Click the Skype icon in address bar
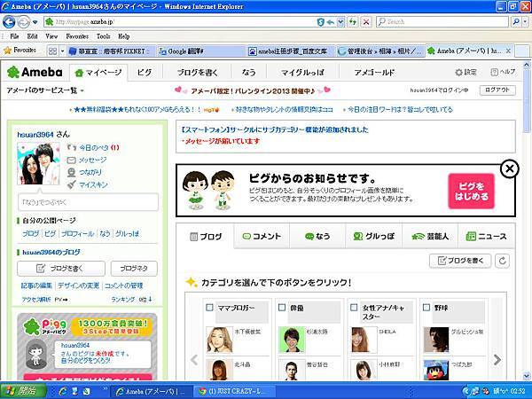 pyautogui.click(x=321, y=22)
